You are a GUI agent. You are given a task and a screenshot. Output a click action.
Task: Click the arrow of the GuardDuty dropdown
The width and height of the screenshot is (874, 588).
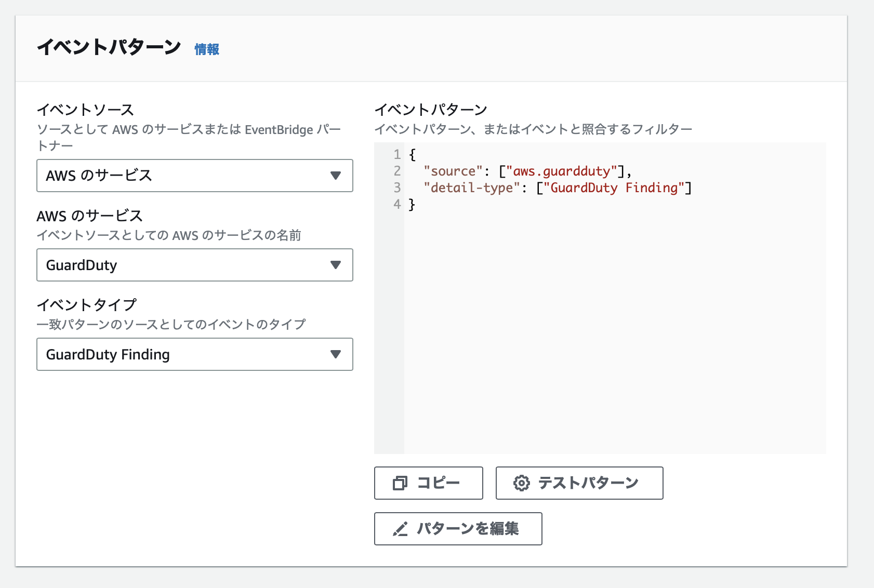point(336,265)
